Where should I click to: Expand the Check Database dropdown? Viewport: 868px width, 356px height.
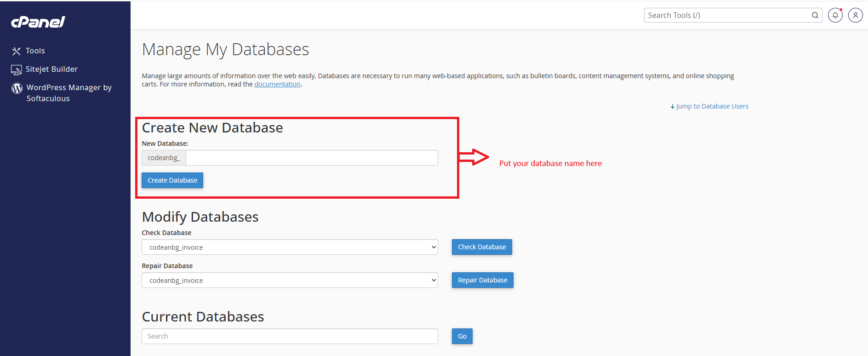pyautogui.click(x=290, y=247)
